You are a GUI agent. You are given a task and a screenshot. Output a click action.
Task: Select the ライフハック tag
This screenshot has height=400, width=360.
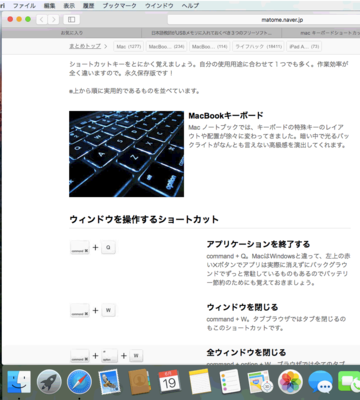259,47
